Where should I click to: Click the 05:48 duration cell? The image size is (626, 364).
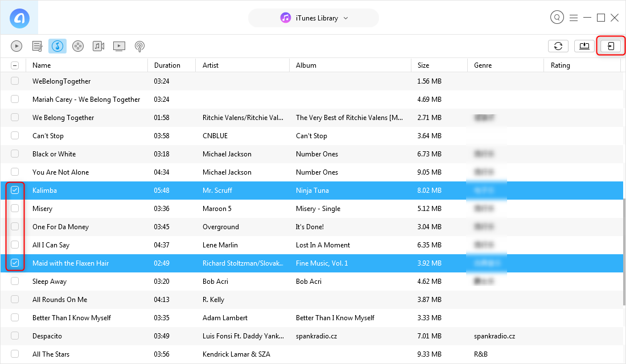(162, 191)
